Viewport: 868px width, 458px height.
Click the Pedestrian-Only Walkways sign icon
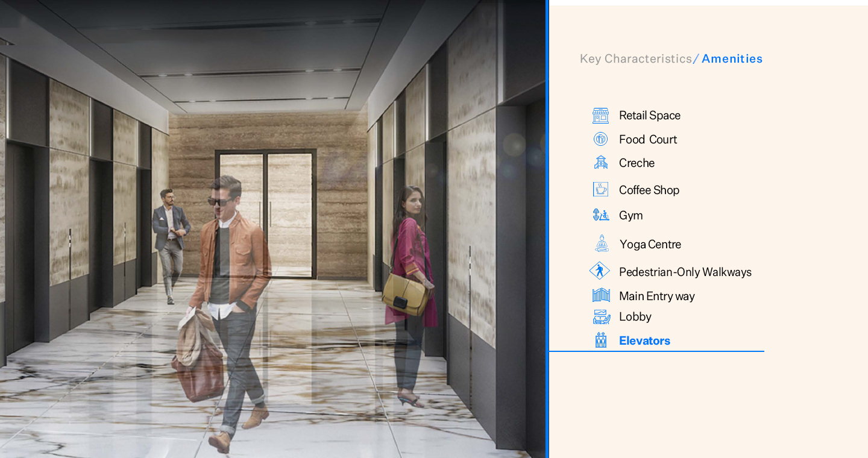(x=599, y=271)
